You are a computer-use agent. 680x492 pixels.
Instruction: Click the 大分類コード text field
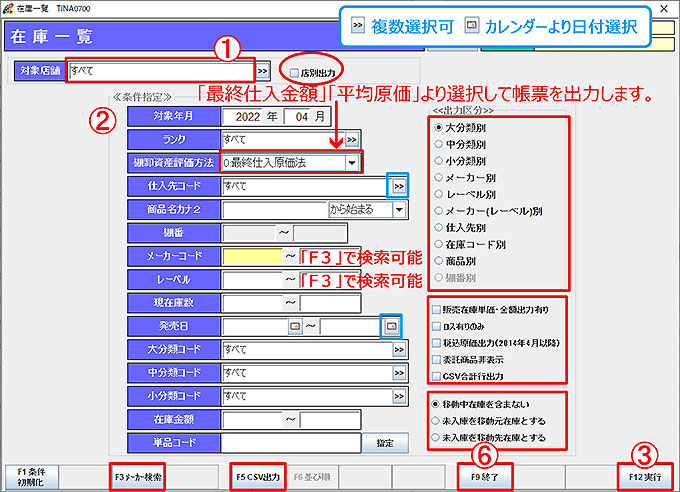click(x=307, y=350)
